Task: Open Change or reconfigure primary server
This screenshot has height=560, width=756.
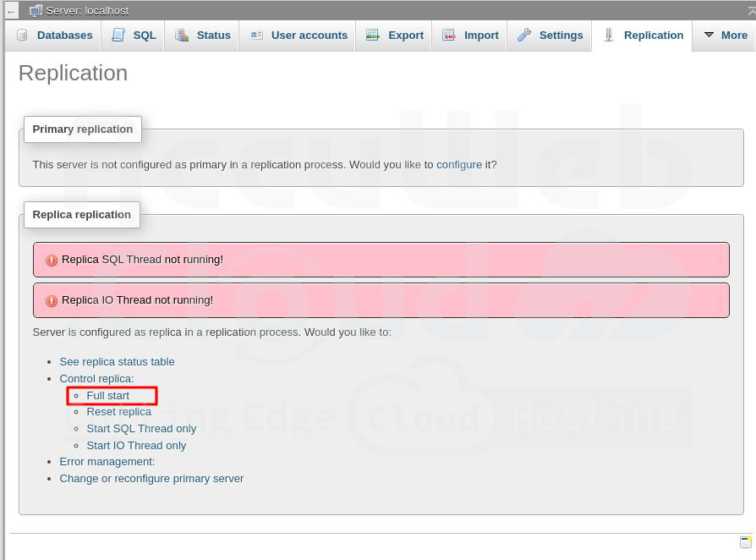Action: [x=151, y=479]
